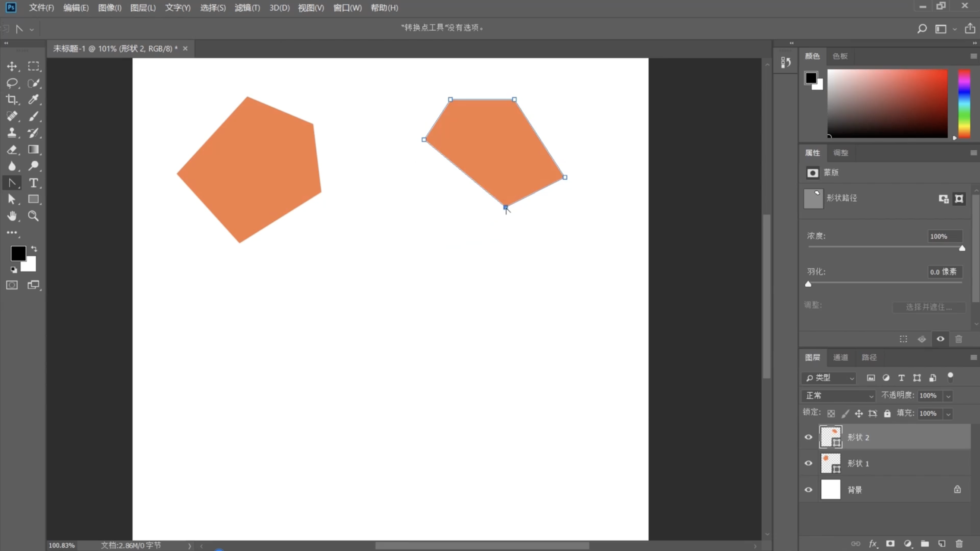This screenshot has width=980, height=551.
Task: Select the Zoom tool
Action: (x=34, y=216)
